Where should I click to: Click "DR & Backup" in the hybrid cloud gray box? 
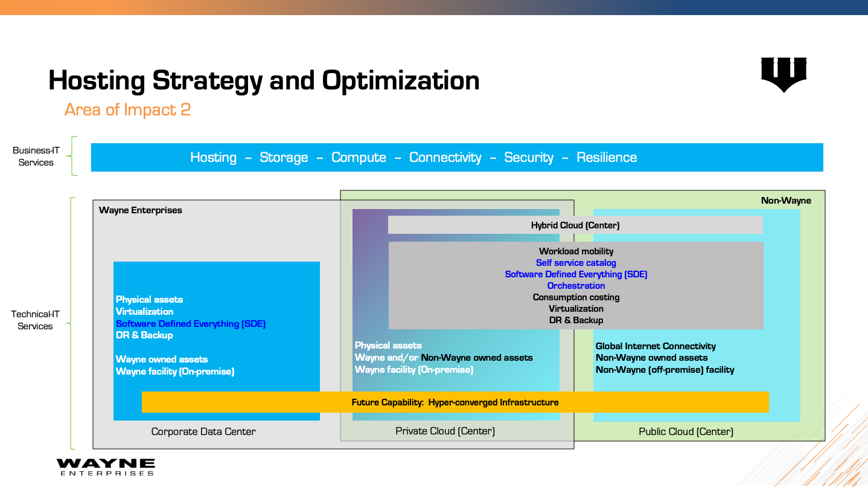576,320
